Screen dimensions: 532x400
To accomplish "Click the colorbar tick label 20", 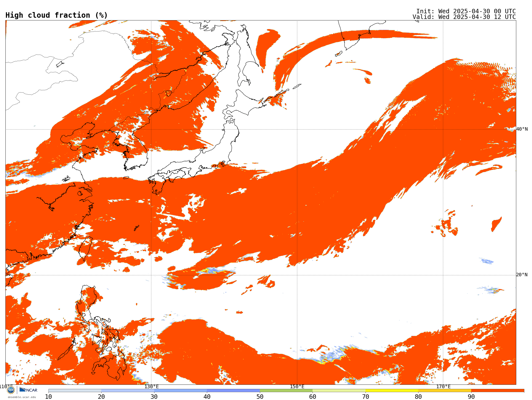I will (101, 397).
